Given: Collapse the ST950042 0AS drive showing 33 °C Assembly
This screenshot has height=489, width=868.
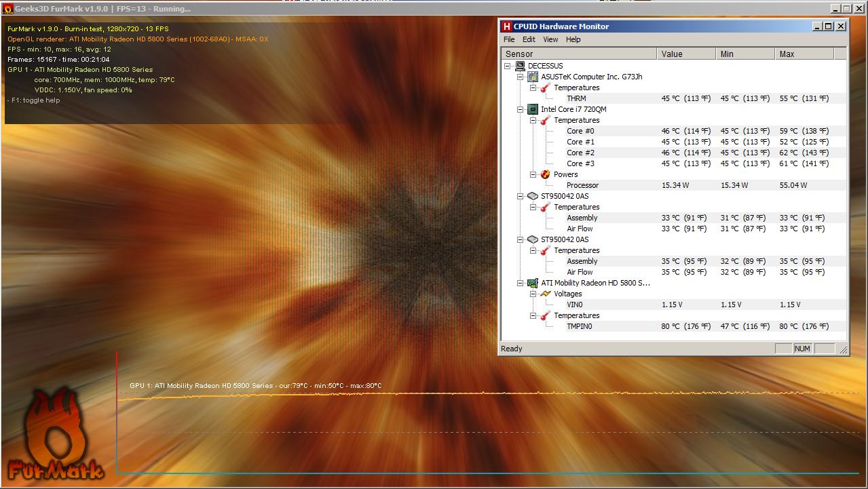Looking at the screenshot, I should click(x=521, y=196).
